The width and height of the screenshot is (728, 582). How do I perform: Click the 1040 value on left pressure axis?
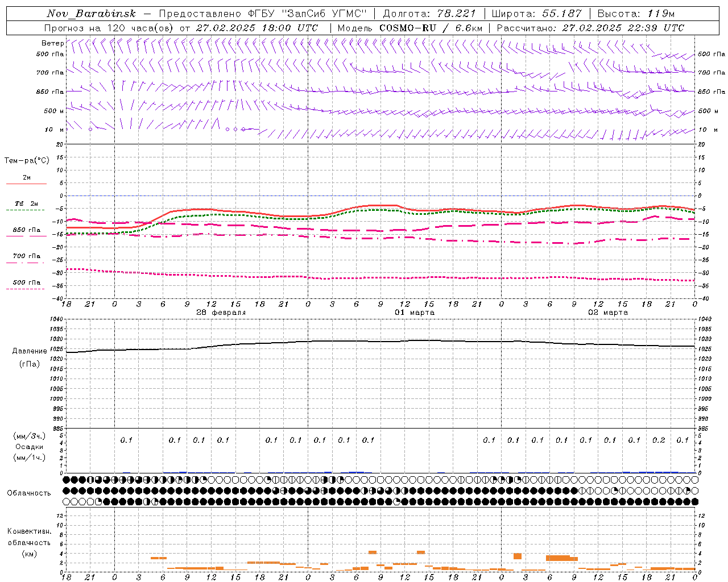coord(57,319)
